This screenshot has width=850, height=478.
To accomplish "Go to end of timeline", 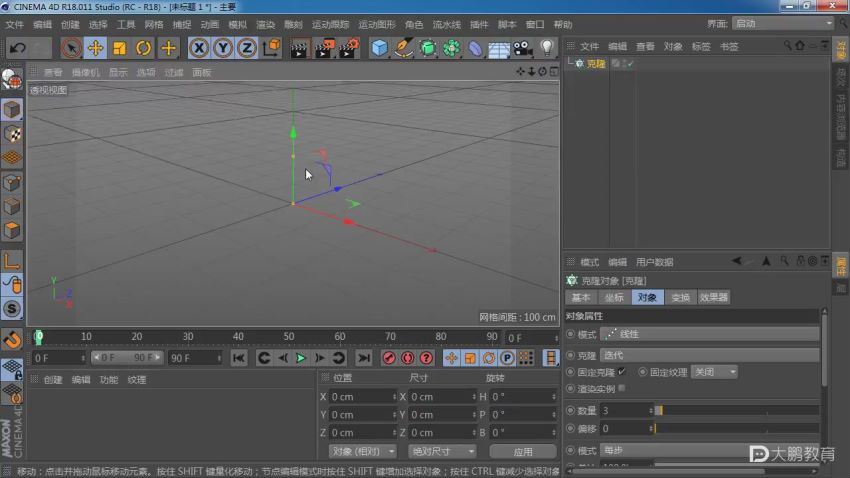I will click(364, 358).
